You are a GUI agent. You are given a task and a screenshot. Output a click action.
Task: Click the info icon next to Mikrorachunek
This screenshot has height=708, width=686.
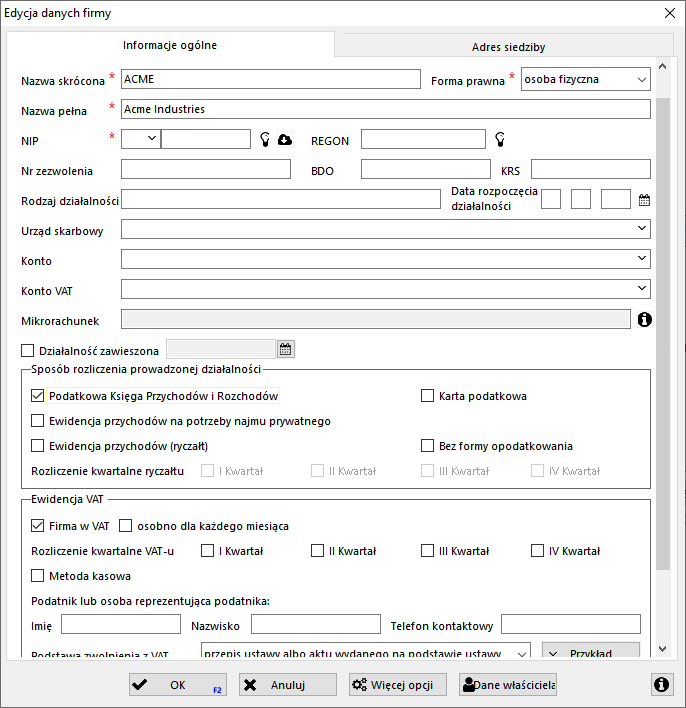point(644,320)
